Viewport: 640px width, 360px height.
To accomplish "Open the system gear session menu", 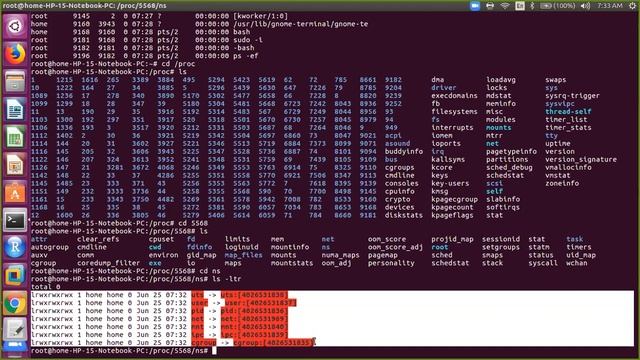I will (x=633, y=6).
